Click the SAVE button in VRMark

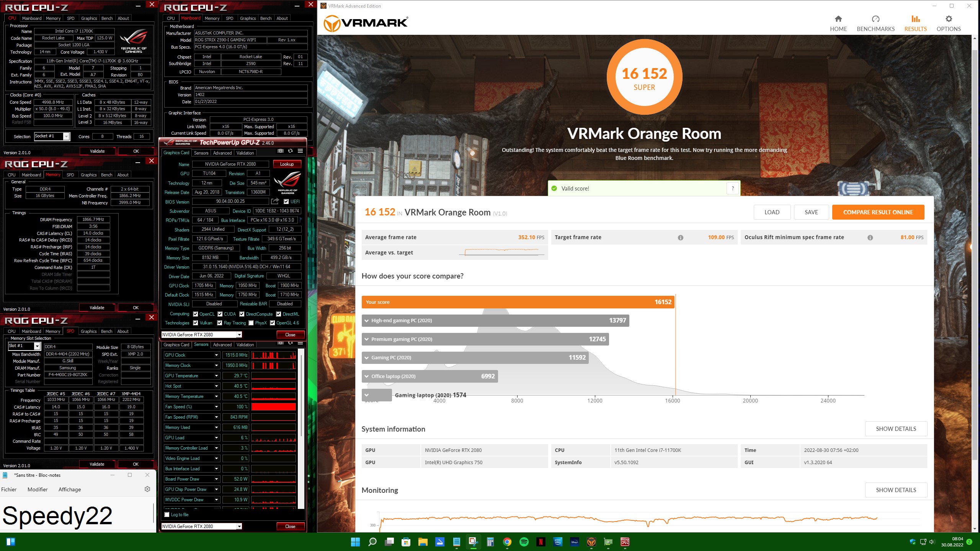click(811, 212)
